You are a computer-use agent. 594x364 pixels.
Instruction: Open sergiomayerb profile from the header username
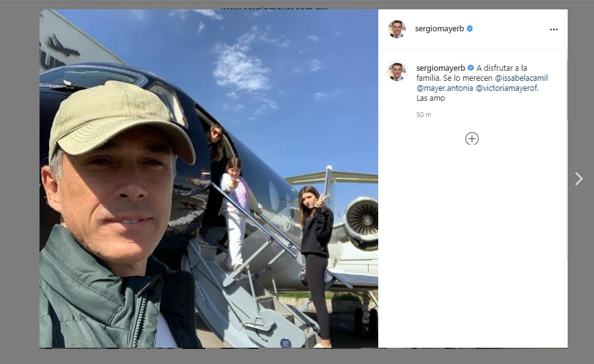pyautogui.click(x=439, y=29)
